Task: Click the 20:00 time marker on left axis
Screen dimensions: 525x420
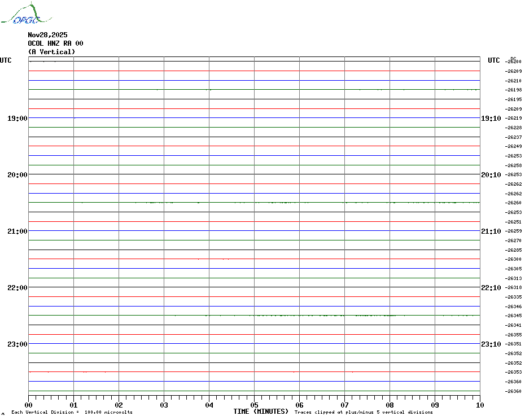Action: (17, 175)
